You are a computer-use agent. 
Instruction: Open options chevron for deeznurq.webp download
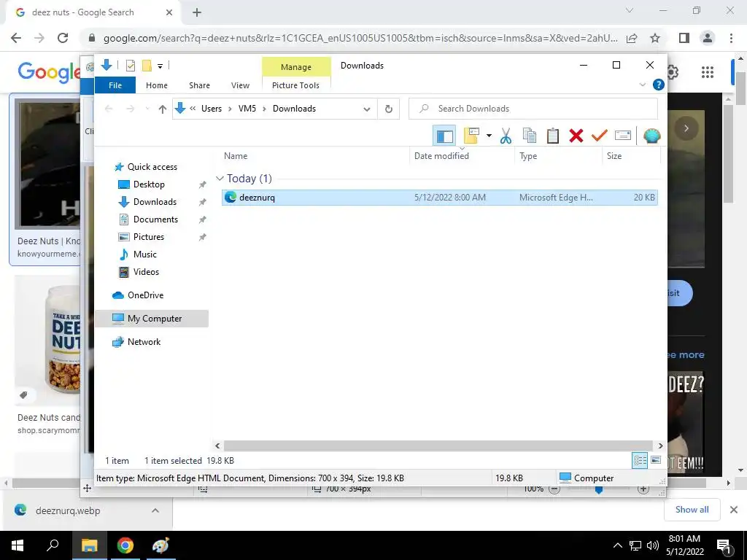155,510
